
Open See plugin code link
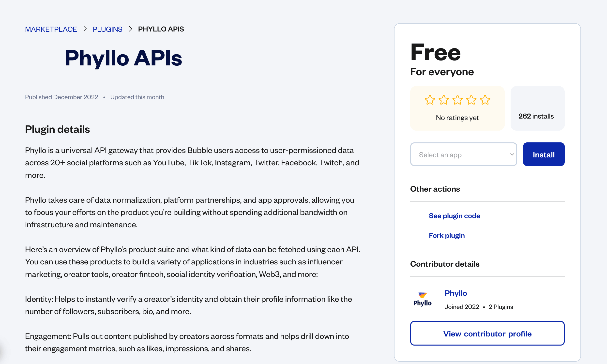click(454, 216)
